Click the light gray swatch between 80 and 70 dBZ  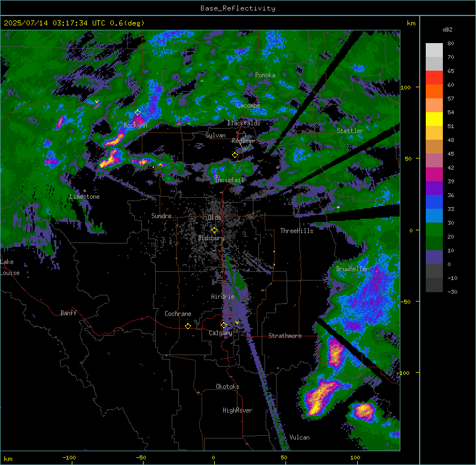(434, 50)
